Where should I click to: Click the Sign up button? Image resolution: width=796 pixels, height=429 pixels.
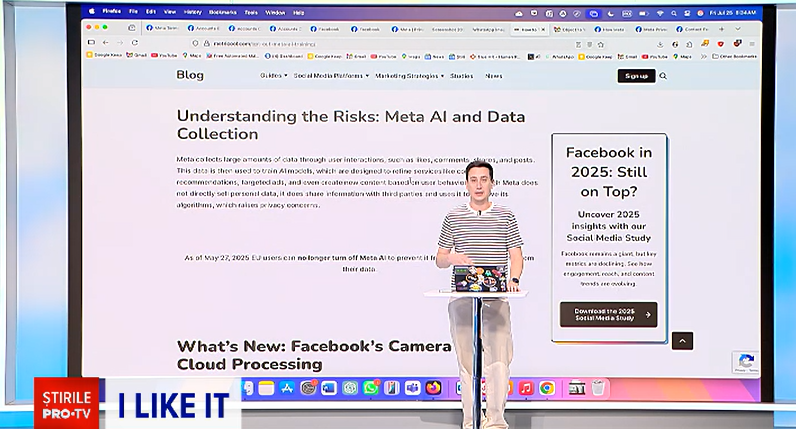click(x=636, y=76)
